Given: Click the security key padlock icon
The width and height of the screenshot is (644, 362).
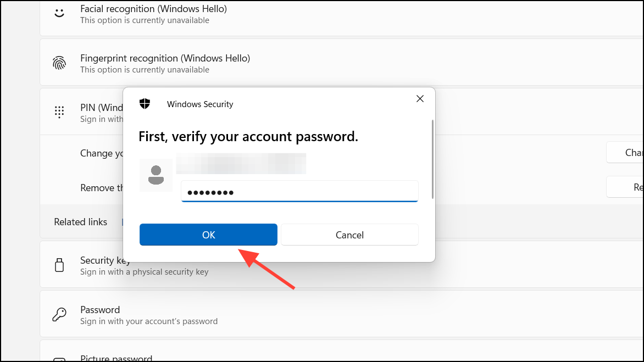Looking at the screenshot, I should (x=59, y=264).
